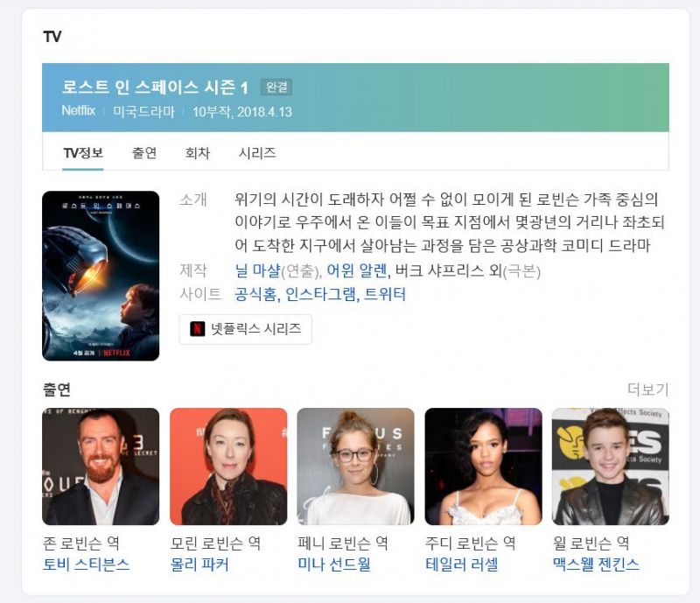Switch to the 출연 tab
The width and height of the screenshot is (700, 603).
[x=144, y=153]
